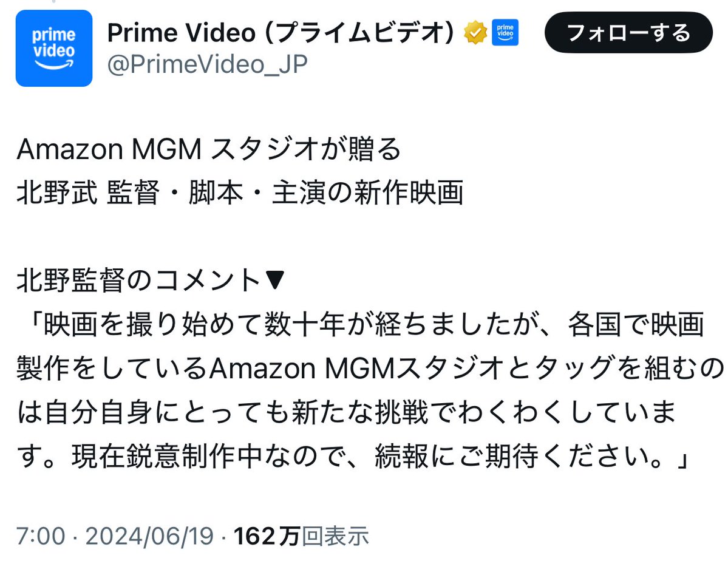Click the word 新作映画
Viewport: 728px width, 575px height.
coord(409,192)
